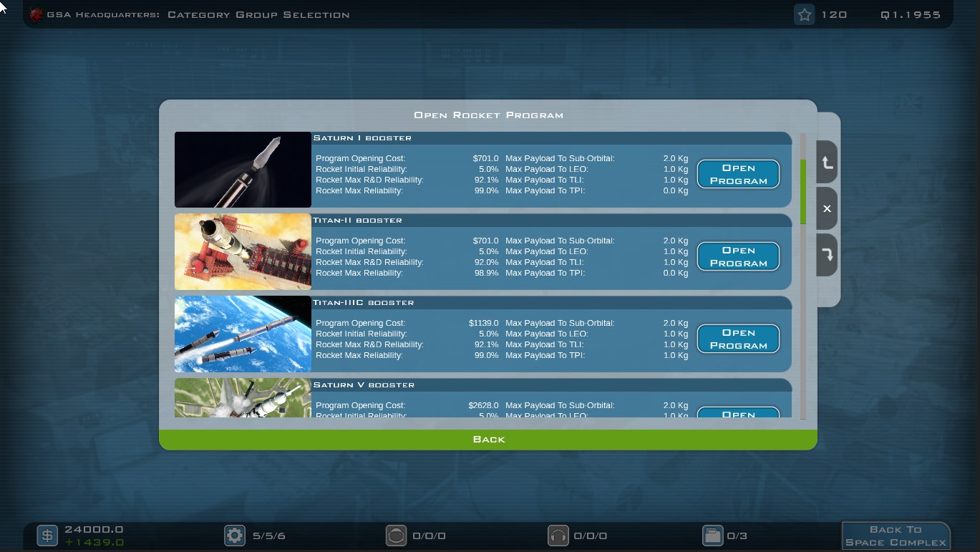
Task: Click the green scrollbar thumb in rocket list
Action: point(803,192)
